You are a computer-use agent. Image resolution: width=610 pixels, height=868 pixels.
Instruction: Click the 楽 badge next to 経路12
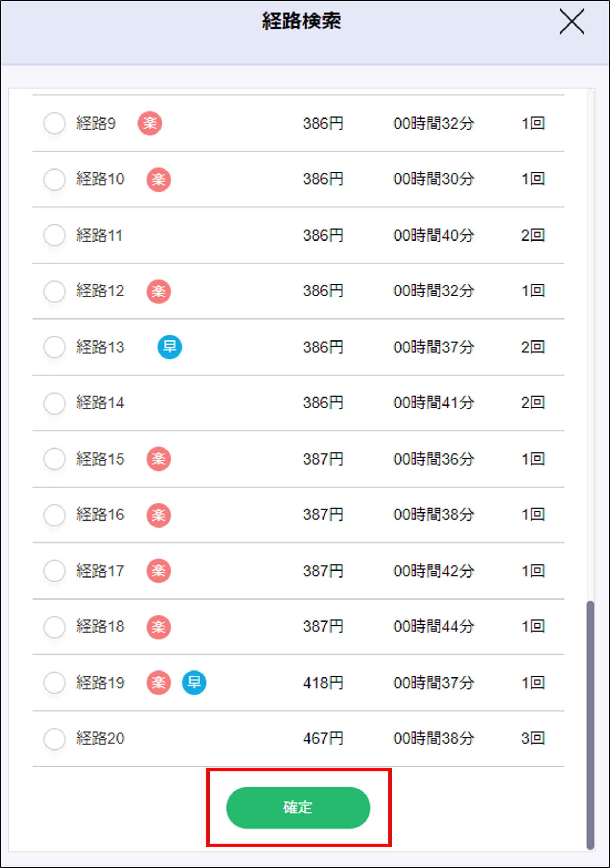point(159,291)
